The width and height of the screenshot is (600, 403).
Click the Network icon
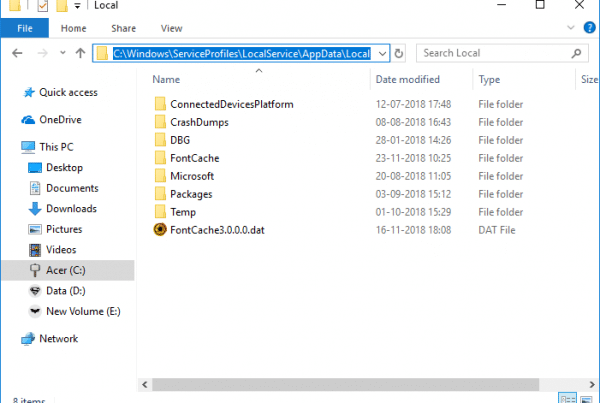click(x=28, y=339)
